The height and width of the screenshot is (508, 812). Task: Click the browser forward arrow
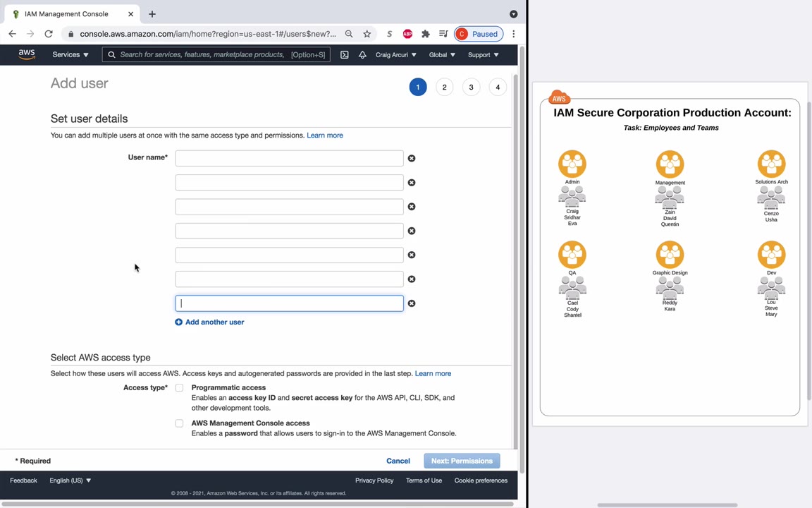click(x=30, y=34)
